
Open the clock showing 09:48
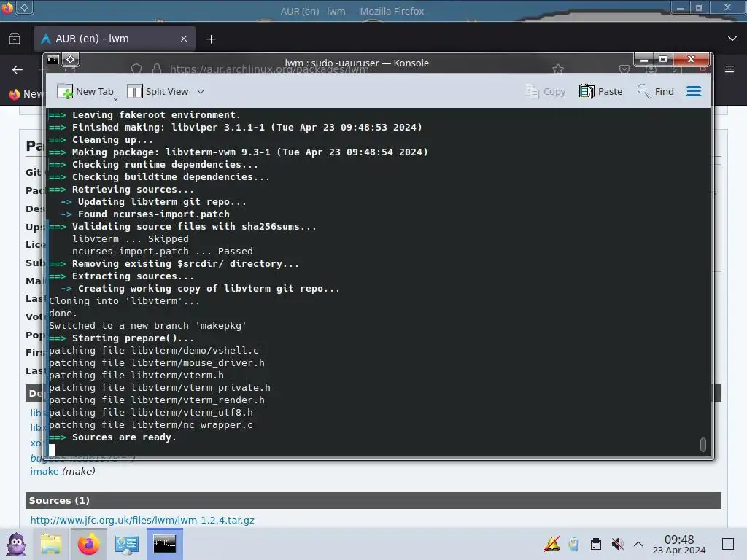pos(679,544)
